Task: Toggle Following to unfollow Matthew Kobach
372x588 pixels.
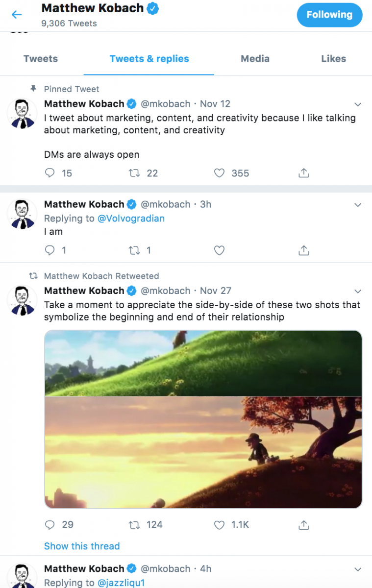Action: coord(329,15)
